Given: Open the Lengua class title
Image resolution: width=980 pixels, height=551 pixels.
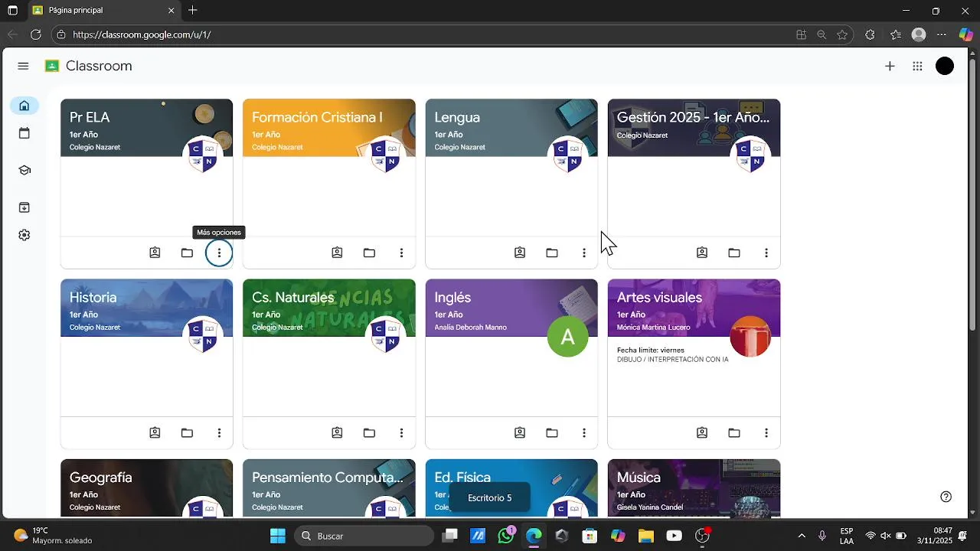Looking at the screenshot, I should 457,117.
